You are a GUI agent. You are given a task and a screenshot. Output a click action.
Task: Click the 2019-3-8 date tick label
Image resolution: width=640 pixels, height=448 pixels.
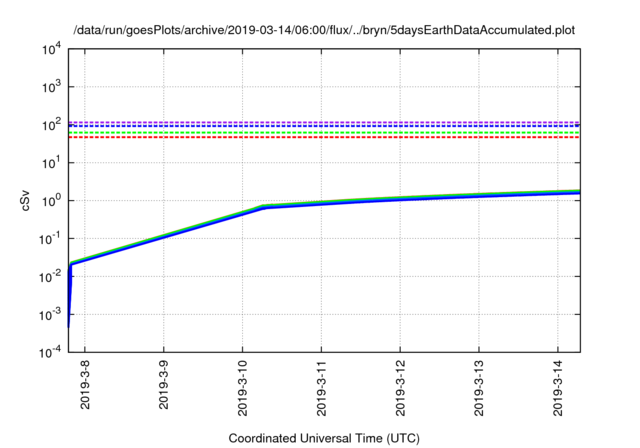(85, 384)
